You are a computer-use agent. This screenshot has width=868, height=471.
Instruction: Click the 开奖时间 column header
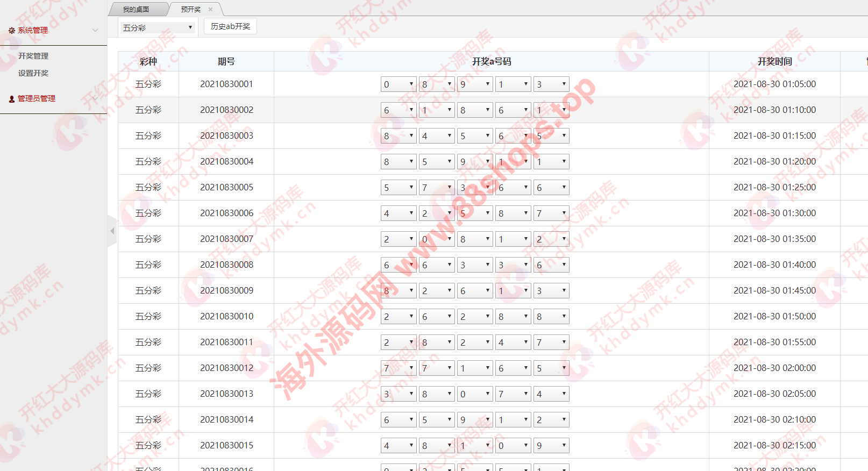[774, 62]
